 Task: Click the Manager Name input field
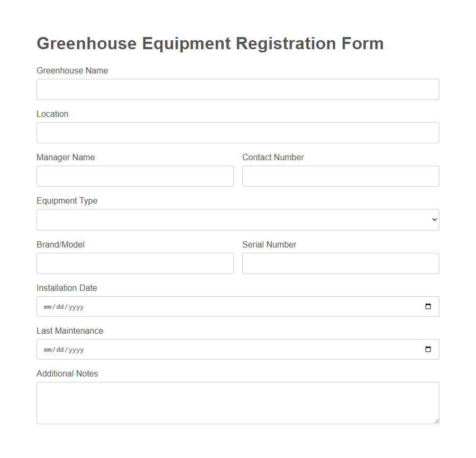click(135, 176)
